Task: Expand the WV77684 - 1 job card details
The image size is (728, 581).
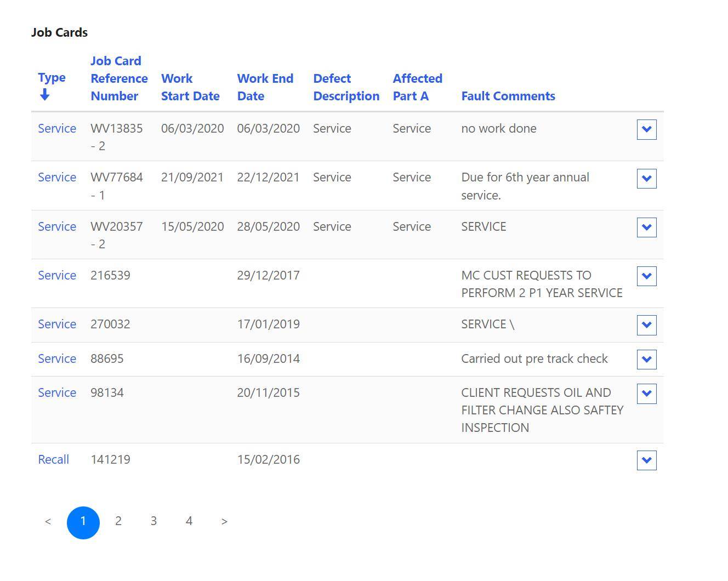Action: 646,179
